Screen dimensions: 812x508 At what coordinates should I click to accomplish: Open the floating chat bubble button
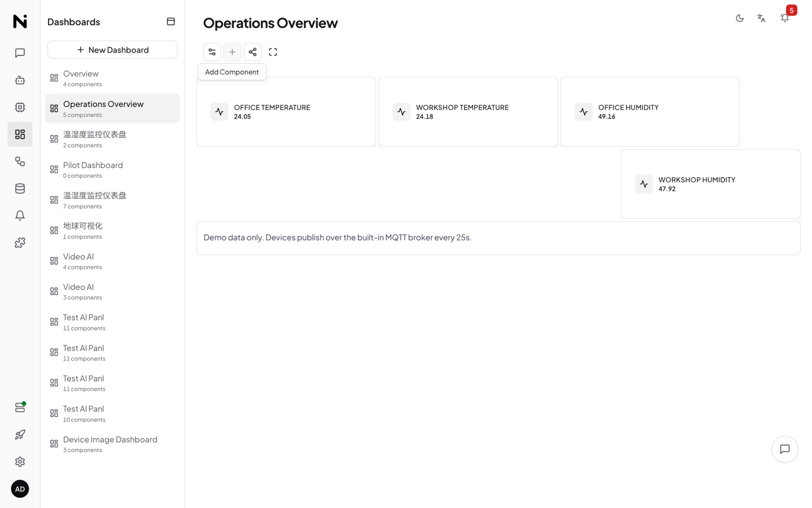point(785,449)
